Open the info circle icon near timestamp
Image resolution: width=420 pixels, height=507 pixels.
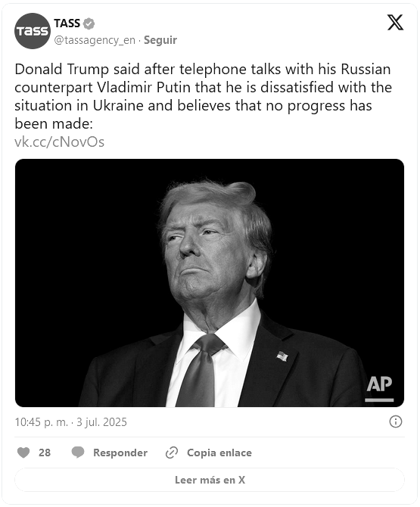[x=396, y=421]
